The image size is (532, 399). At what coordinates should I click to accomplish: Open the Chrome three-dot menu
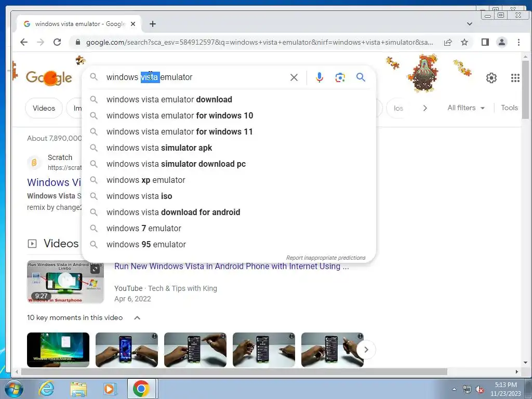pyautogui.click(x=518, y=42)
